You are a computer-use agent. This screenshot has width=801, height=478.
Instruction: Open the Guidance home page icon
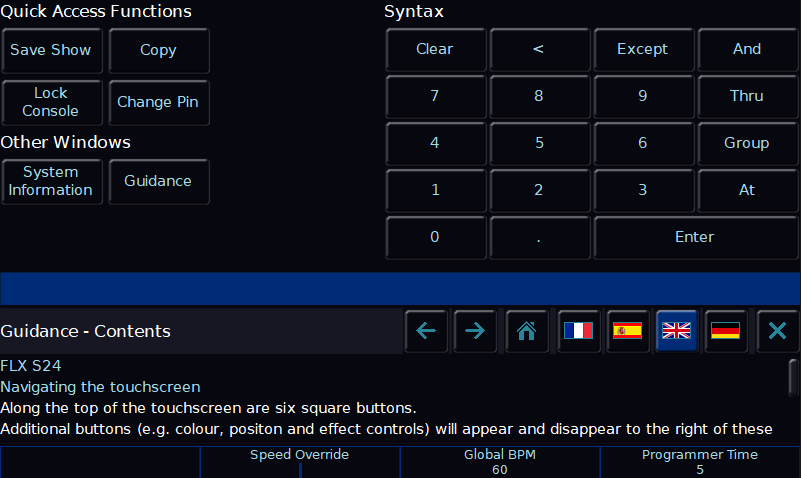click(x=527, y=331)
